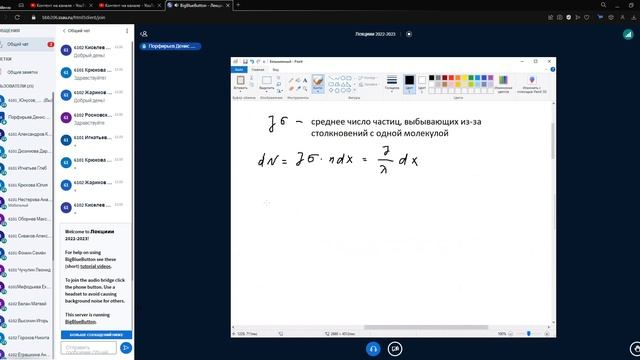Click the share webcam button
Screen dimensions: 640x360
click(395, 349)
